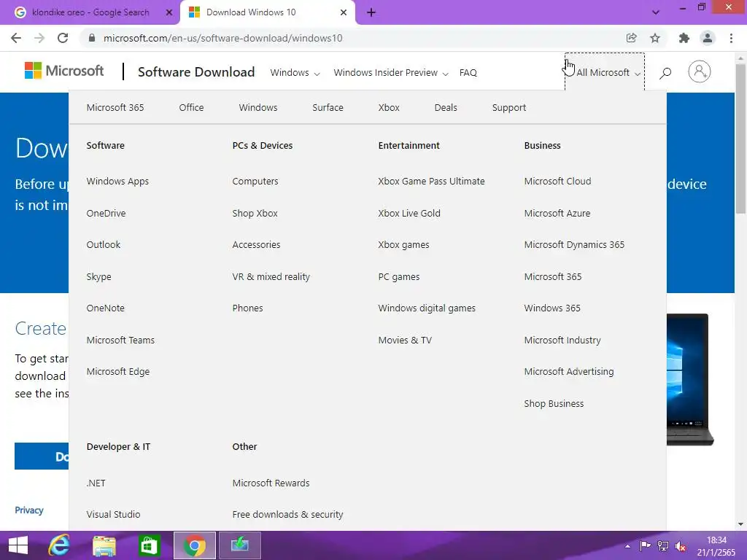Select Surface from the menu
The height and width of the screenshot is (560, 747).
coord(328,108)
